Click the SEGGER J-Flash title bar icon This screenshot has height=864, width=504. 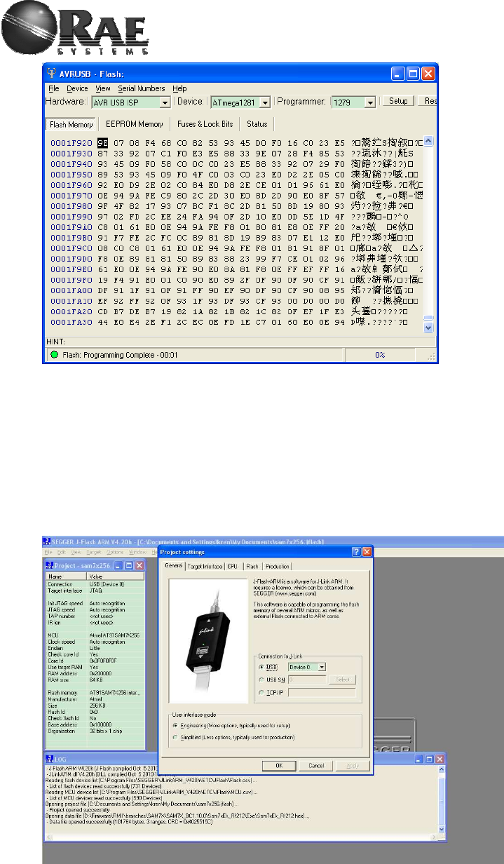click(46, 540)
